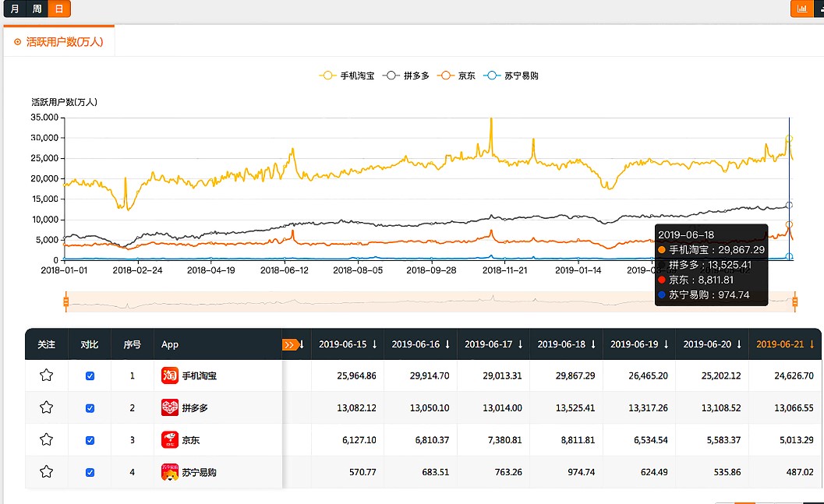This screenshot has width=824, height=504.
Task: Click the 手机淘宝 app logo
Action: pyautogui.click(x=170, y=375)
